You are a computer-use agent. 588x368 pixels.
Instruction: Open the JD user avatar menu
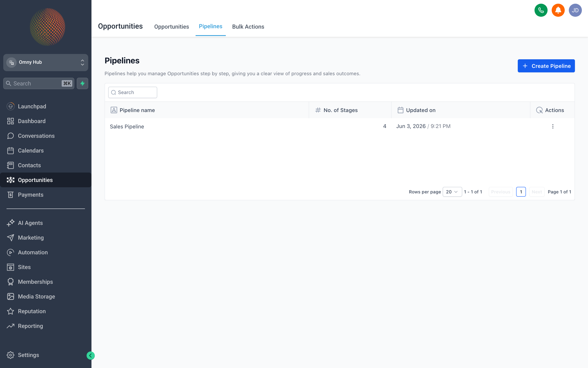point(575,10)
